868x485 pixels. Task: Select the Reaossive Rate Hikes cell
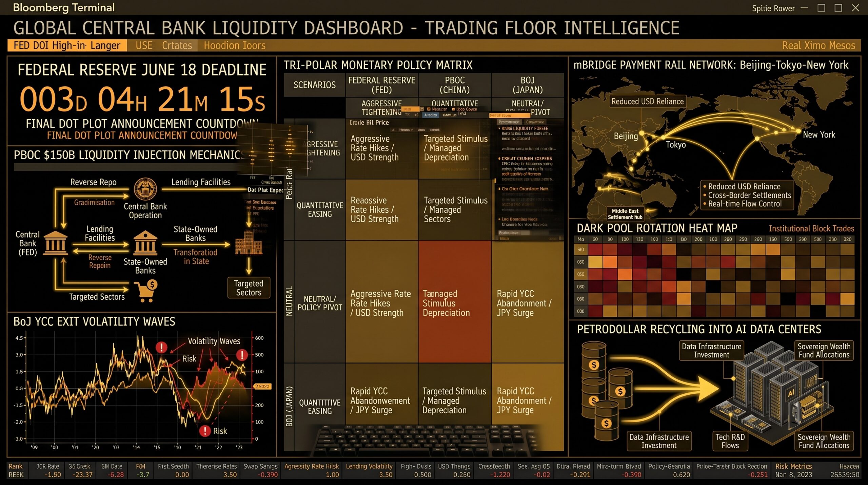381,210
